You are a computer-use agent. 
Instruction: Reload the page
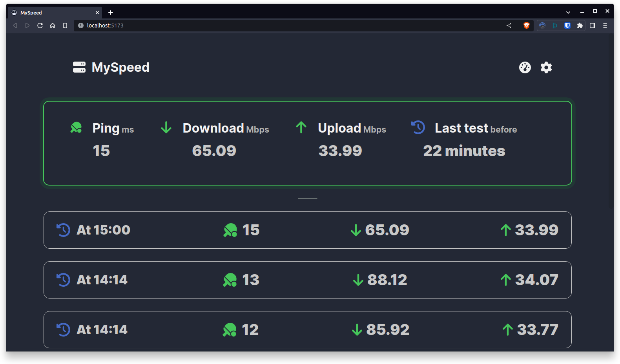click(x=40, y=25)
